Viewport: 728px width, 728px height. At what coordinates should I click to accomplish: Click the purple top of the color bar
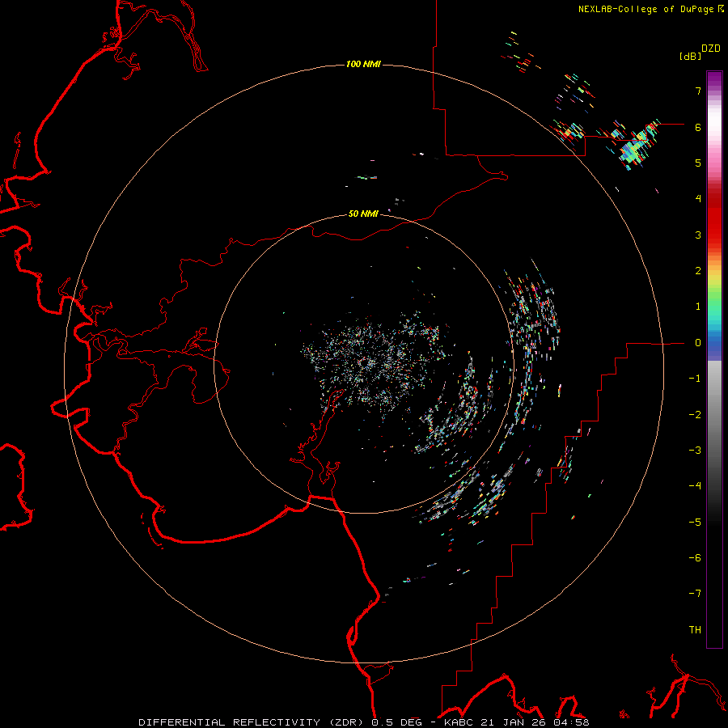click(x=714, y=80)
